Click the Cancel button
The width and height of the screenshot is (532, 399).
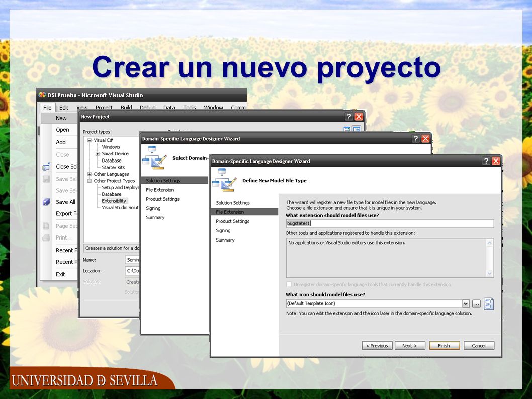pos(479,345)
